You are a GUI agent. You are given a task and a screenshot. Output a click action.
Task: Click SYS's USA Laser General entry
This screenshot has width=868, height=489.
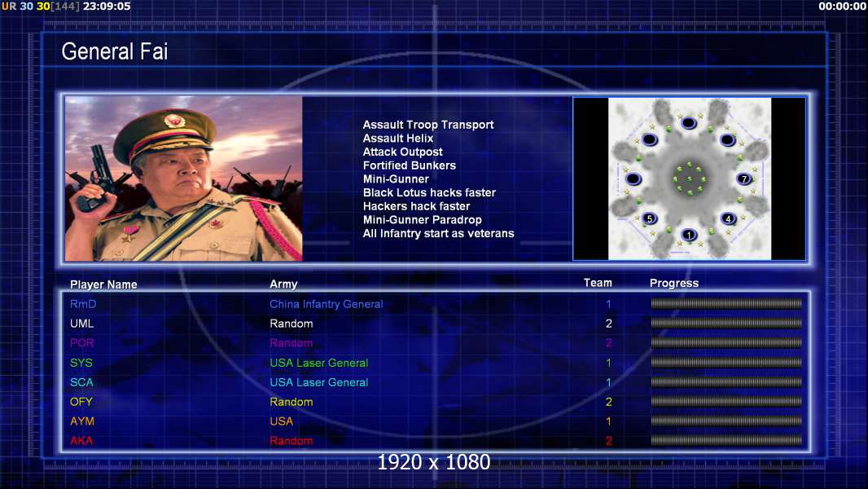pyautogui.click(x=319, y=363)
